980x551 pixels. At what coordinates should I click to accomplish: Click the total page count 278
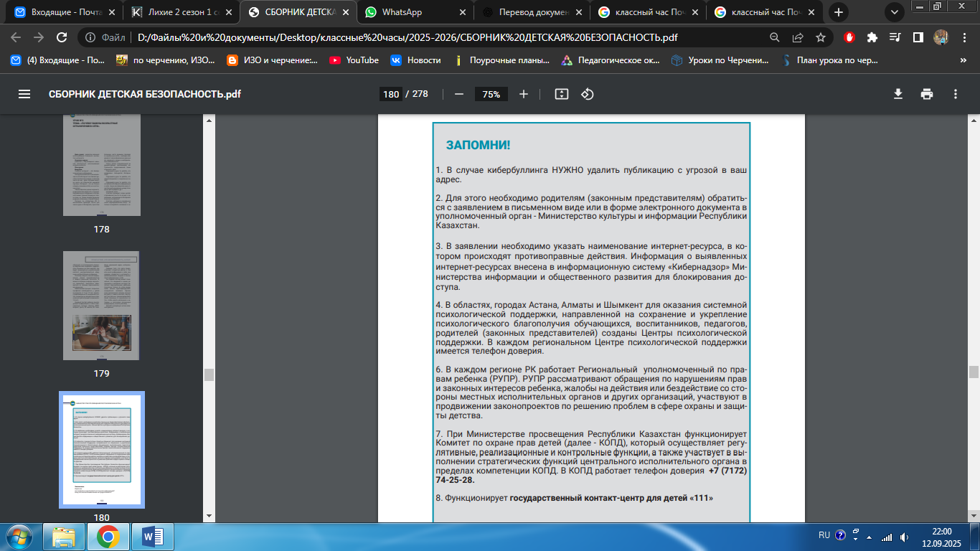(x=420, y=94)
